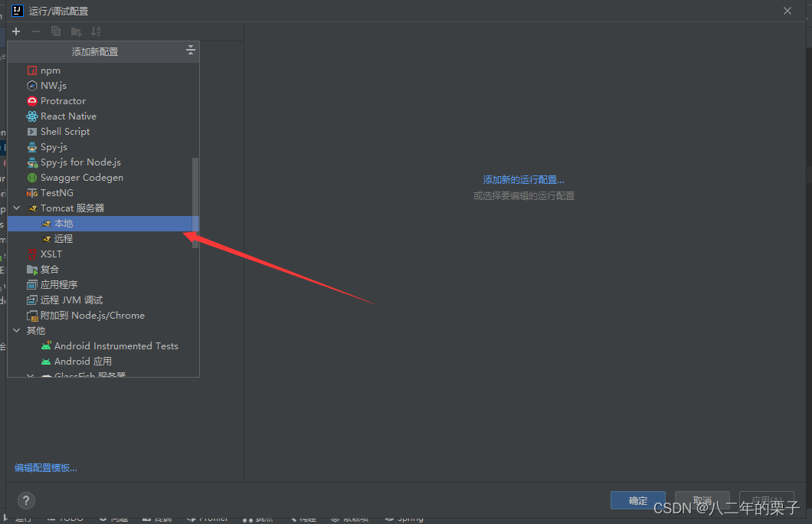
Task: Select Android 应用 entry
Action: (x=103, y=362)
